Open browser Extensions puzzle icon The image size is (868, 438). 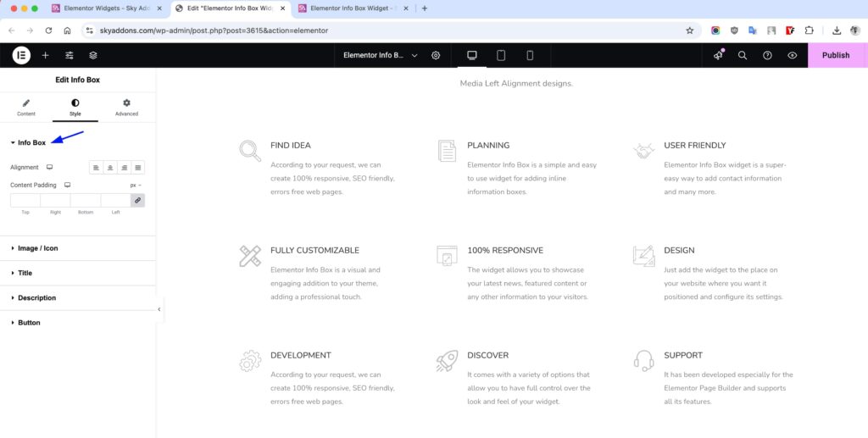pyautogui.click(x=809, y=31)
